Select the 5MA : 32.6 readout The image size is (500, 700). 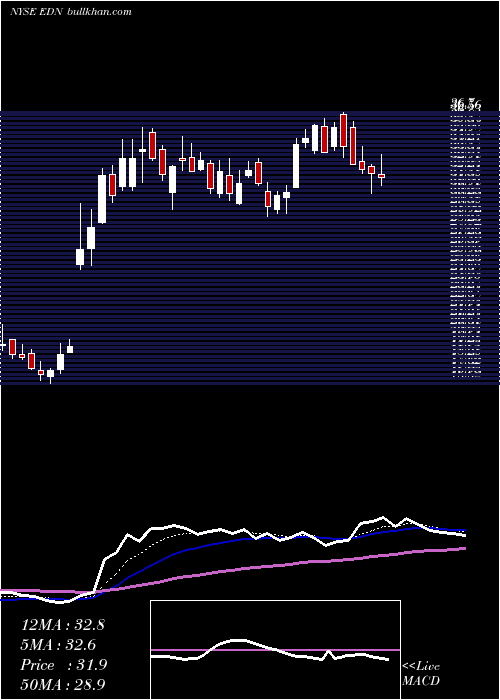coord(58,645)
